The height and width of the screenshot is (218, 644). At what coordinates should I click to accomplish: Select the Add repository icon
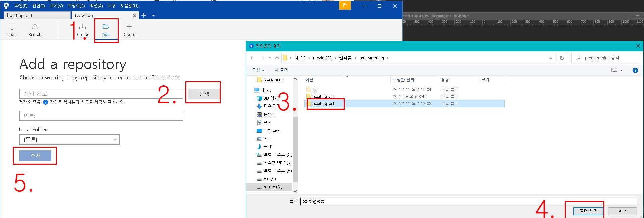pyautogui.click(x=106, y=30)
